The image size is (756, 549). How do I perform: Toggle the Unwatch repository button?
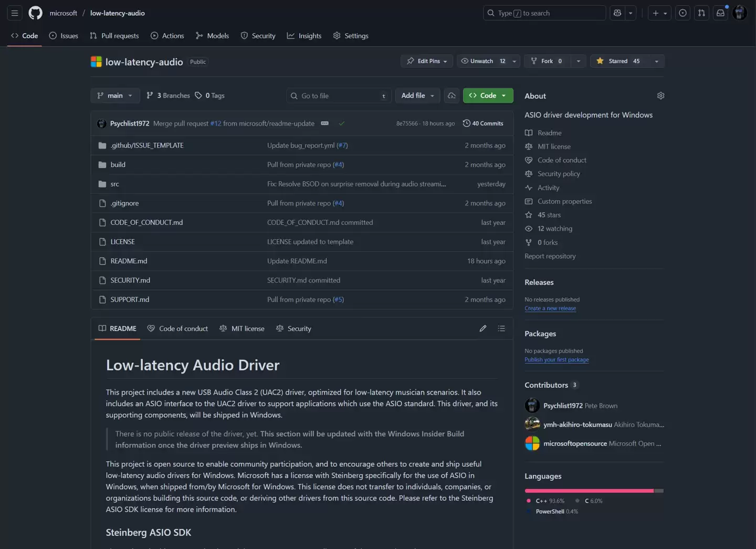tap(481, 61)
